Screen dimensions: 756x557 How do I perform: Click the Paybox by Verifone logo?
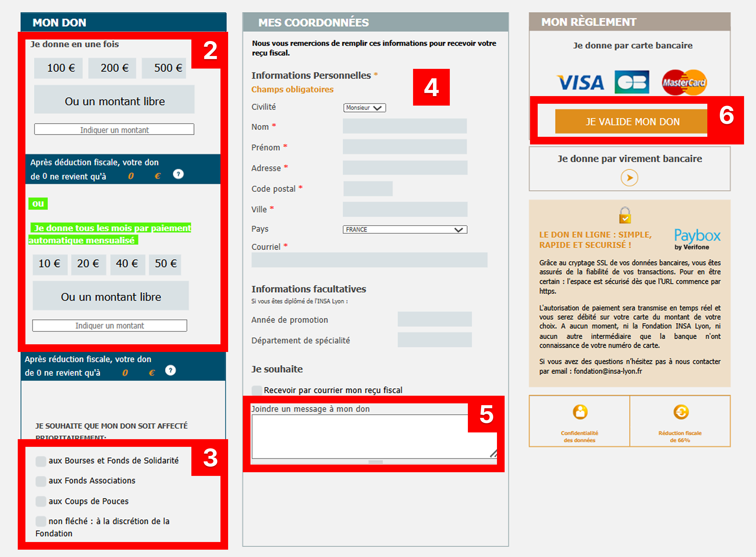click(x=697, y=239)
